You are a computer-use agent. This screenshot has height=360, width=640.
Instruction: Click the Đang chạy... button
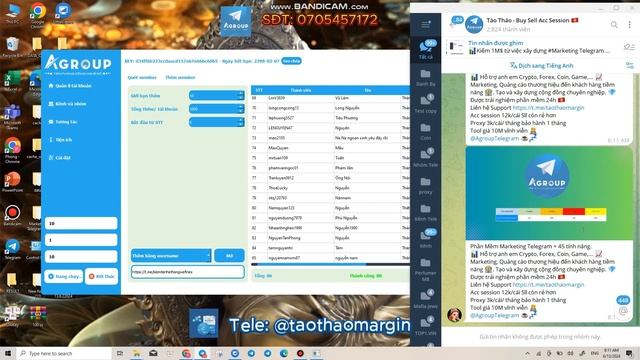pos(64,276)
